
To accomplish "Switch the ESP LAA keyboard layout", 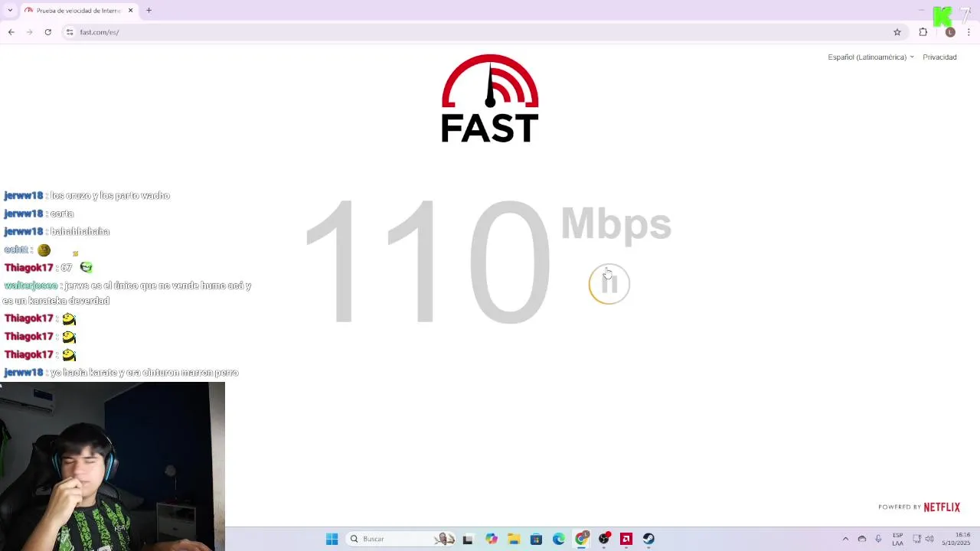I will pyautogui.click(x=897, y=539).
